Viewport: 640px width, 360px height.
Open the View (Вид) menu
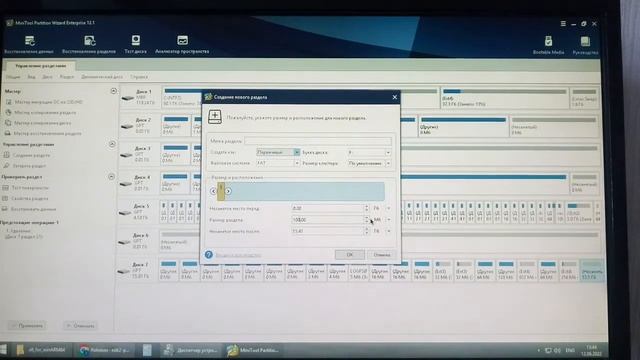tap(31, 77)
